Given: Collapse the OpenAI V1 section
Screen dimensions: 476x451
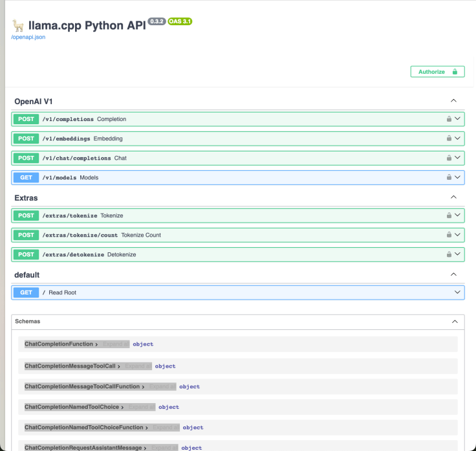Looking at the screenshot, I should click(x=453, y=100).
